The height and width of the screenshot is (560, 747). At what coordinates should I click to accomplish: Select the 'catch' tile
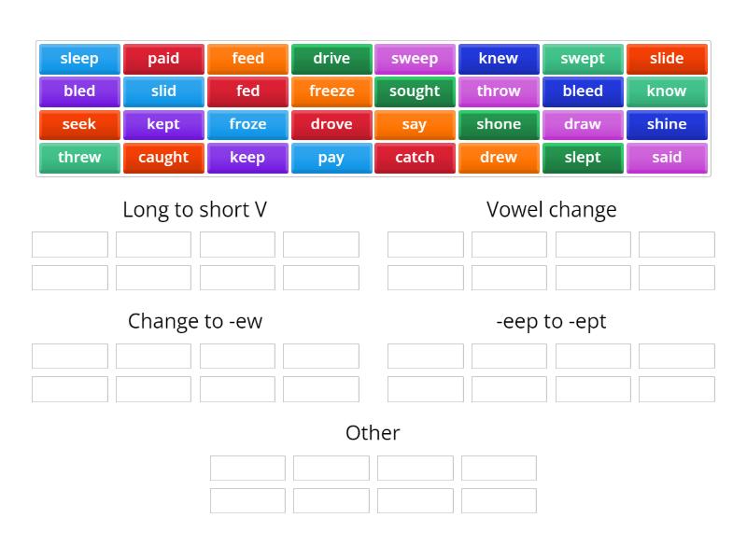coord(415,158)
